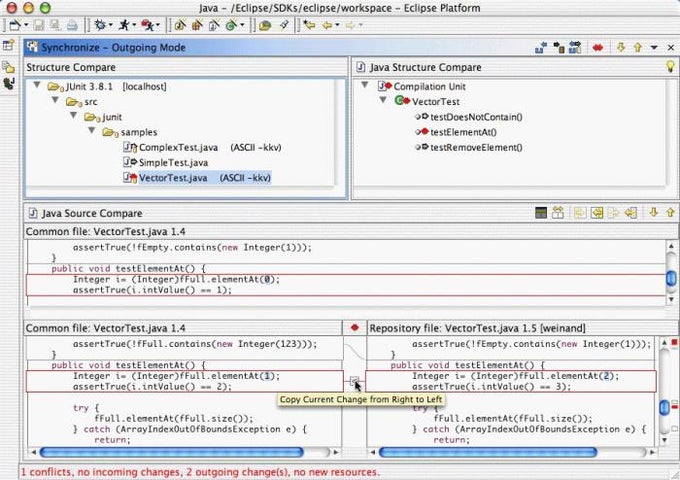Image resolution: width=680 pixels, height=480 pixels.
Task: Go to previous difference in Synchronize toolbar
Action: (x=638, y=47)
